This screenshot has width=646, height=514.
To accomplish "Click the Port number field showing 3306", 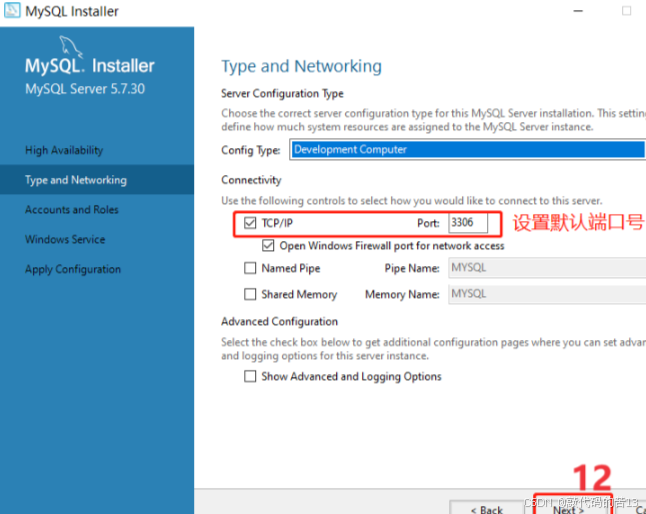I will pos(468,223).
